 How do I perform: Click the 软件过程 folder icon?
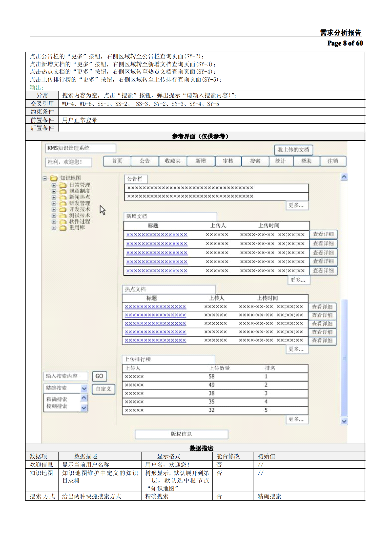pyautogui.click(x=63, y=222)
